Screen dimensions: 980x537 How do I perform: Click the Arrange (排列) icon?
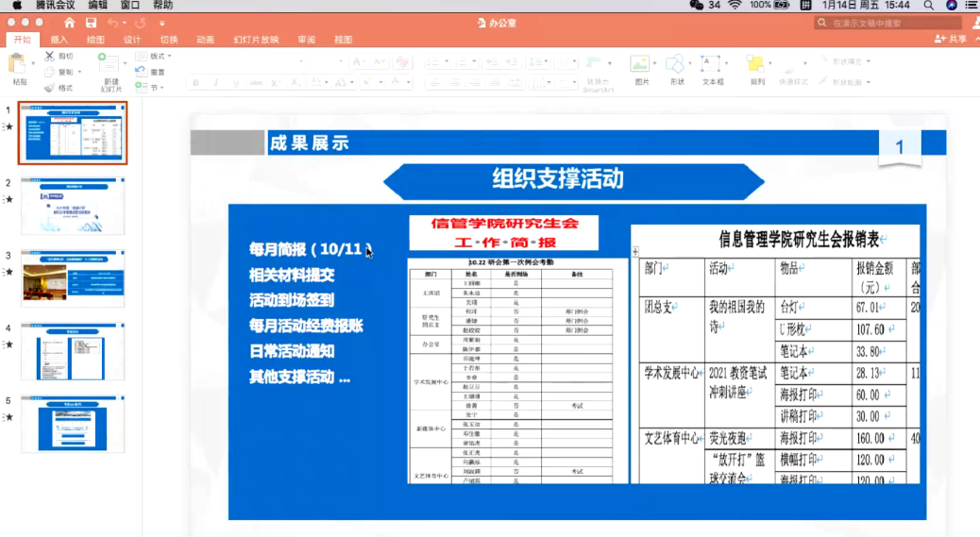pos(756,64)
